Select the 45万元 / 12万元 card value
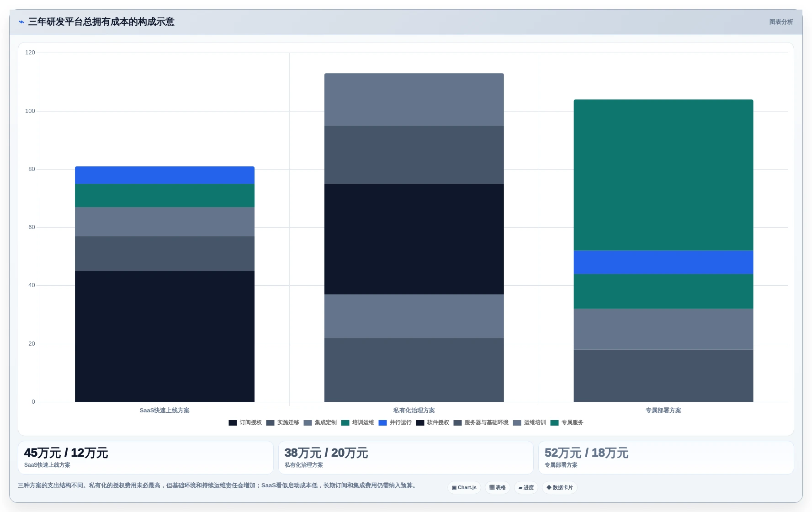Viewport: 812px width, 512px height. pos(66,453)
